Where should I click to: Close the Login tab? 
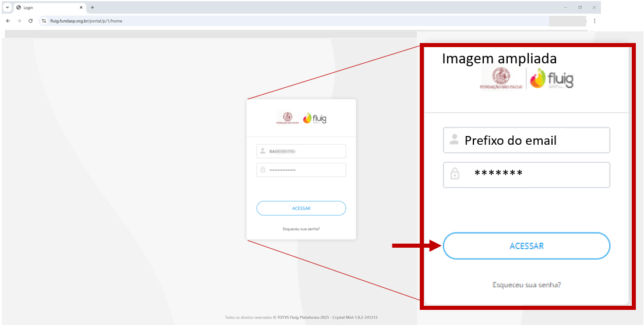click(x=82, y=8)
